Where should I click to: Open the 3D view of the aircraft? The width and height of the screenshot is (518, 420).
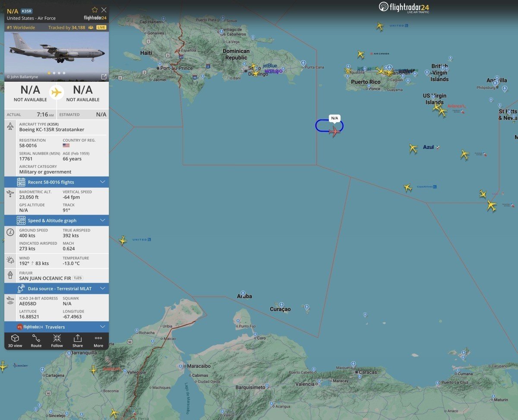coord(15,340)
